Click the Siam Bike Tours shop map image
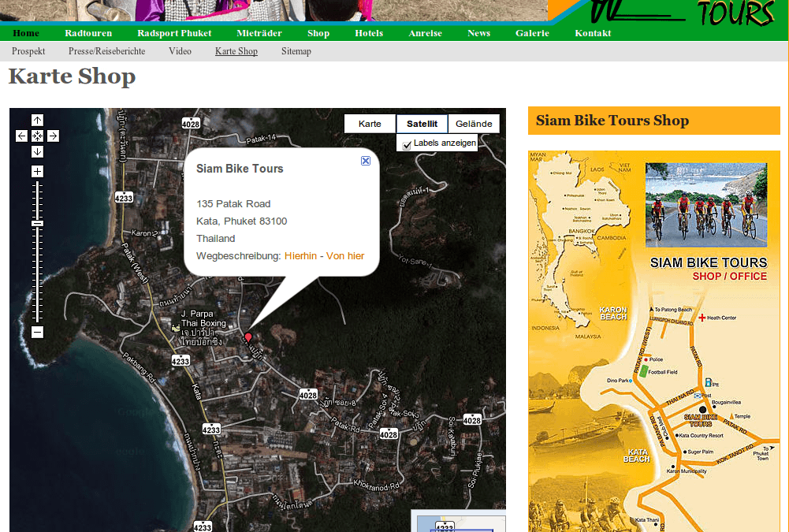 (654, 341)
